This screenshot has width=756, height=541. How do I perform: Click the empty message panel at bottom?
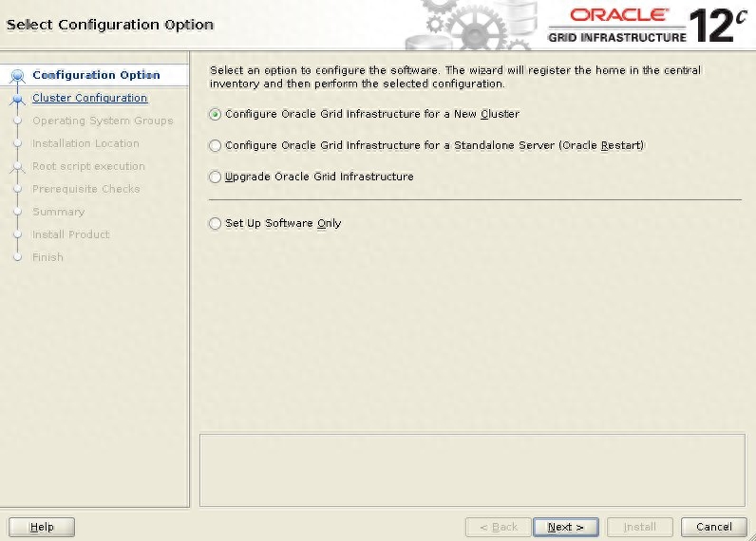(x=471, y=470)
